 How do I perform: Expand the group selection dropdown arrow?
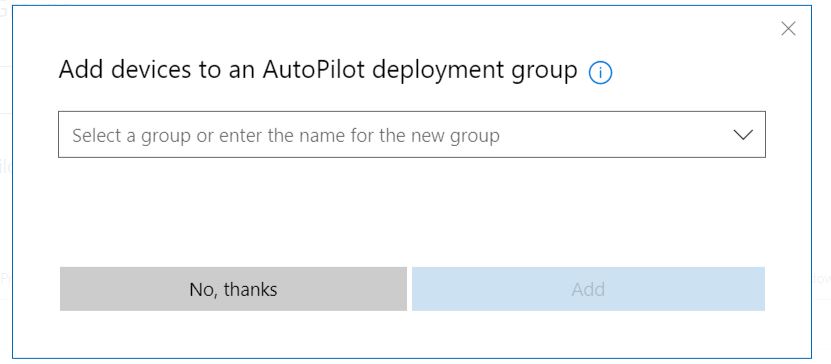[x=743, y=135]
